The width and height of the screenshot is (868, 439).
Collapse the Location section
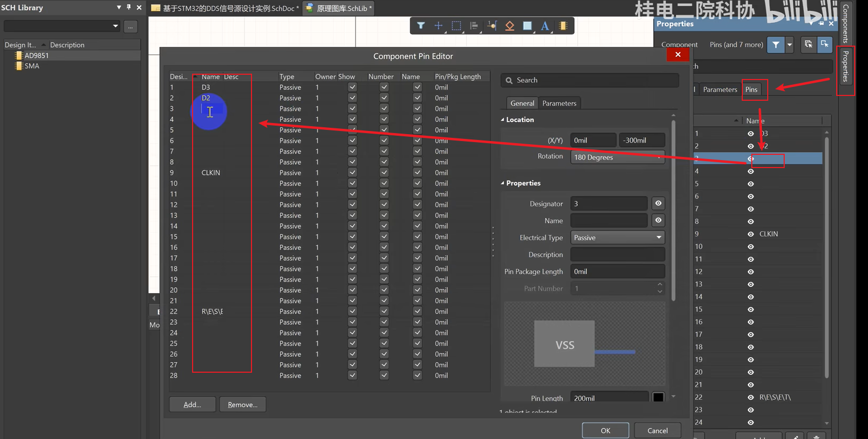click(x=502, y=120)
